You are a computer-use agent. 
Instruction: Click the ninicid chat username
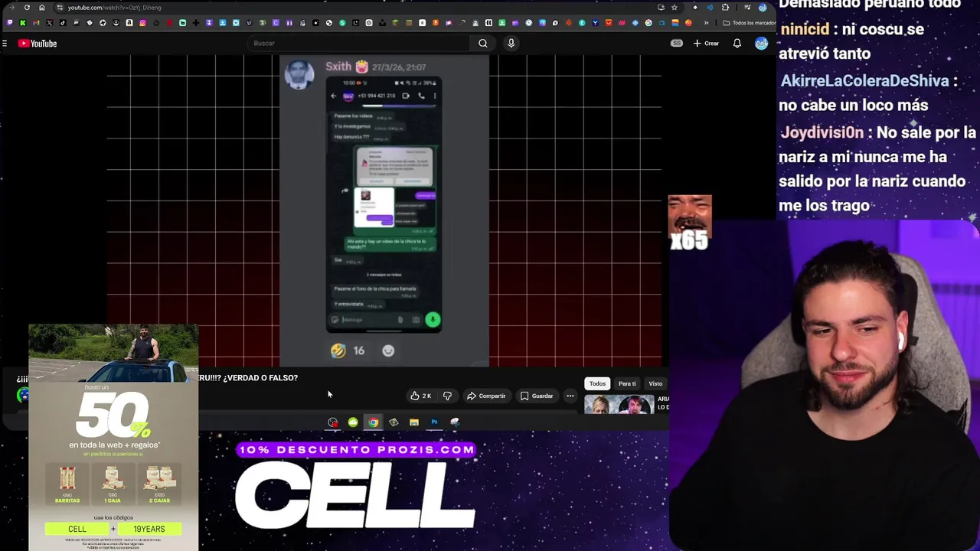point(805,29)
